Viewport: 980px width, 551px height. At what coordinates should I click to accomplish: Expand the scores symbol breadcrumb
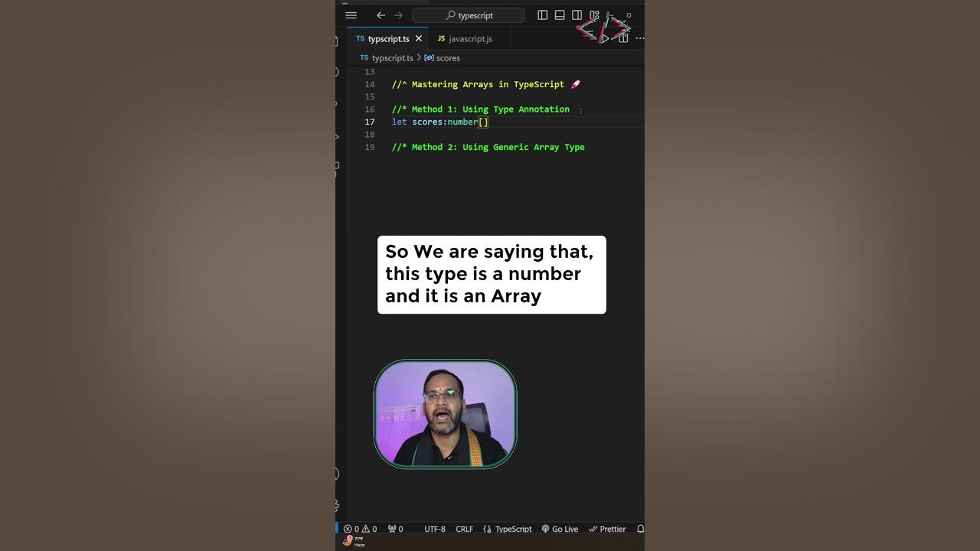pos(442,58)
